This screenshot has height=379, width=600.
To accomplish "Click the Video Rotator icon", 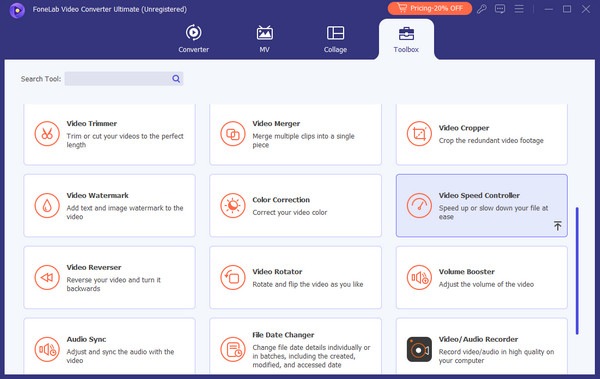I will [x=233, y=278].
